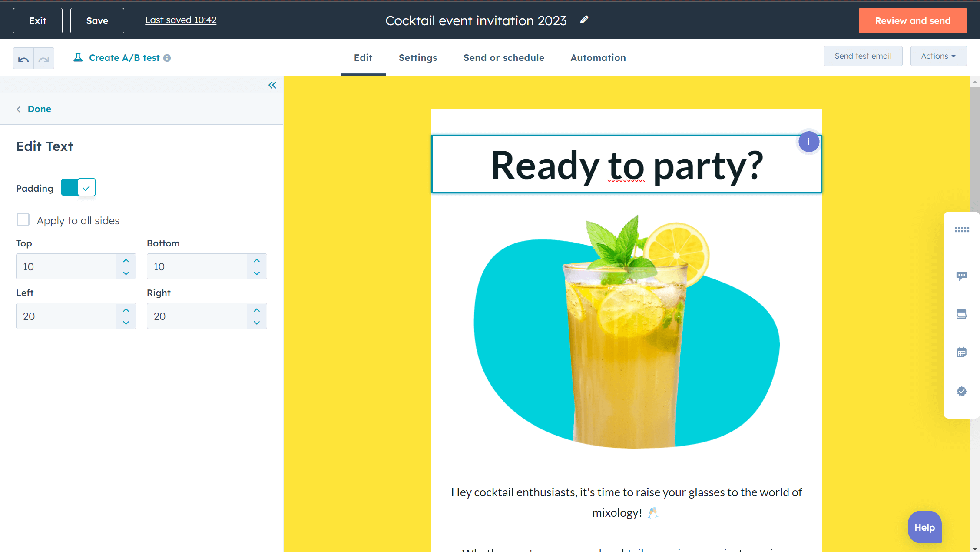Select the cocktail drink image
This screenshot has height=552, width=980.
point(626,332)
